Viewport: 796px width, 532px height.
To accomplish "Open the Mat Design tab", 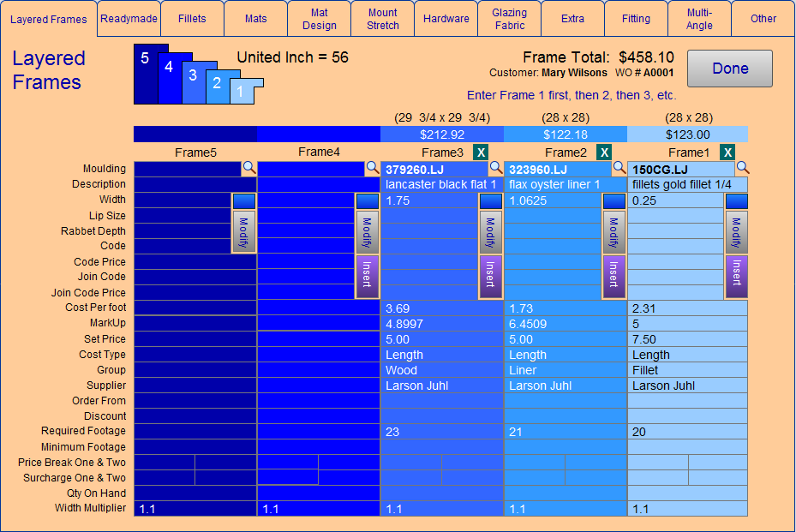I will coord(319,19).
